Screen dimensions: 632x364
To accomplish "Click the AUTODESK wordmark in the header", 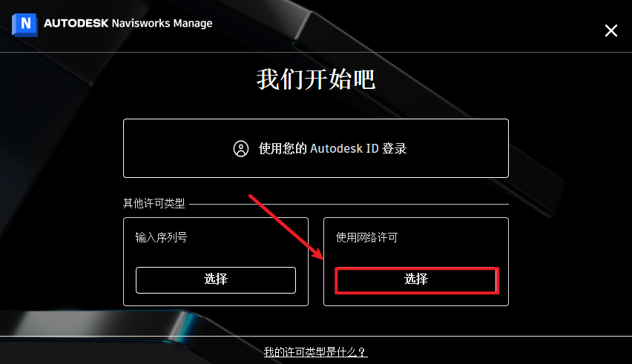I will click(x=76, y=24).
